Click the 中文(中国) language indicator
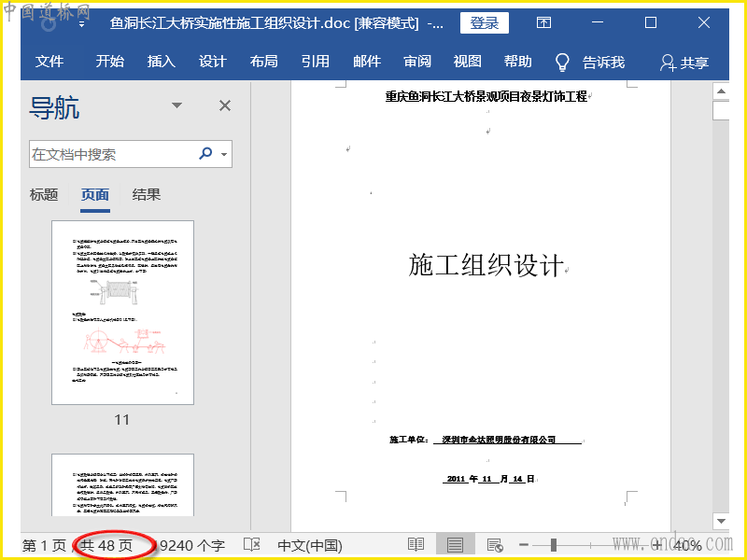This screenshot has width=747, height=560. [x=310, y=546]
